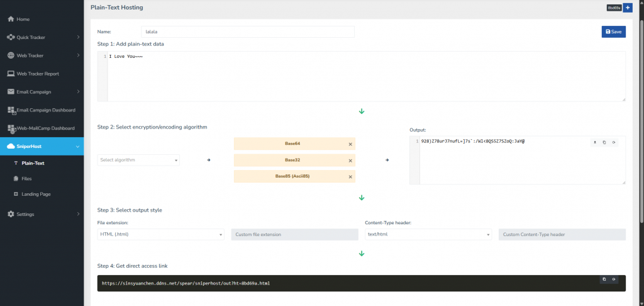Image resolution: width=644 pixels, height=306 pixels.
Task: Click the sniperhost direct access URL
Action: 186,283
